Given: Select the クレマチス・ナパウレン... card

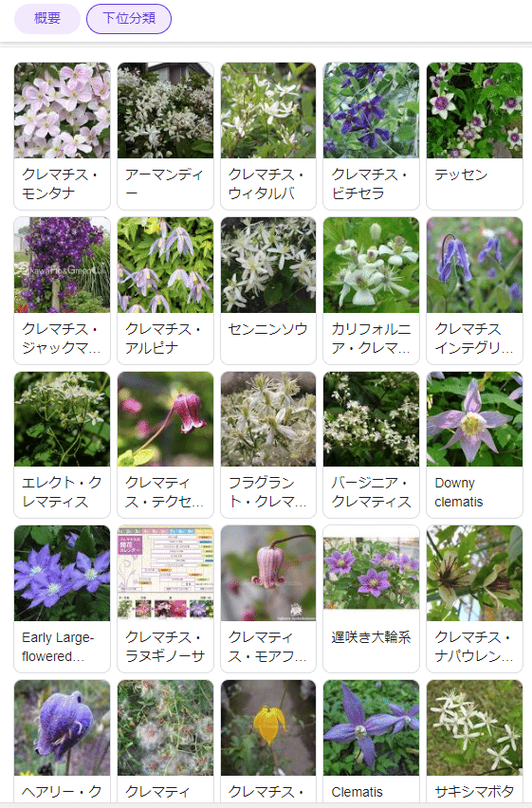Looking at the screenshot, I should (x=474, y=598).
